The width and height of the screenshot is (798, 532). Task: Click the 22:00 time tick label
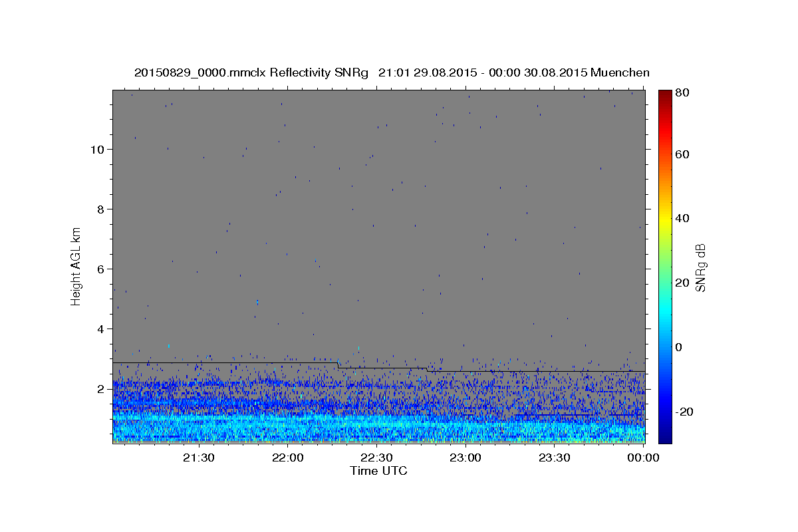click(288, 458)
